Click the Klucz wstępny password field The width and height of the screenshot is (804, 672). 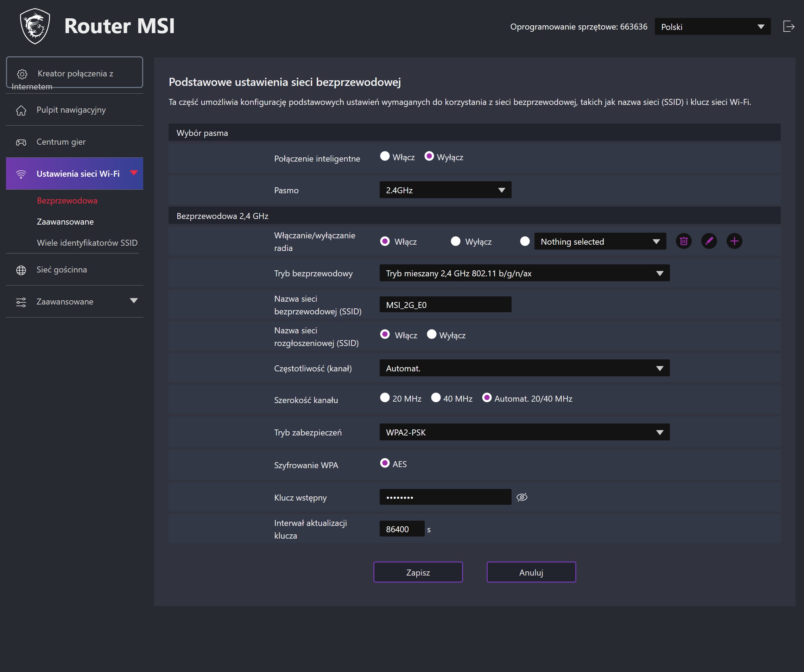point(445,497)
